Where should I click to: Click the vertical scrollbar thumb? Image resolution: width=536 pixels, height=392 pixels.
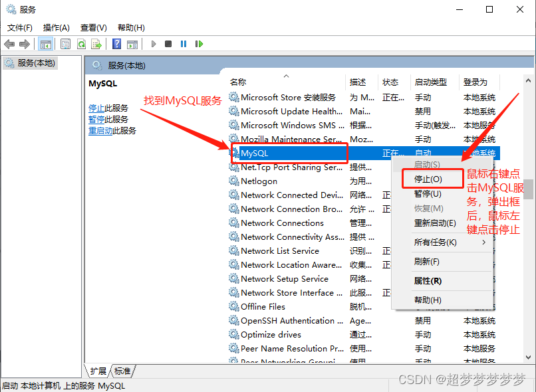pyautogui.click(x=528, y=189)
